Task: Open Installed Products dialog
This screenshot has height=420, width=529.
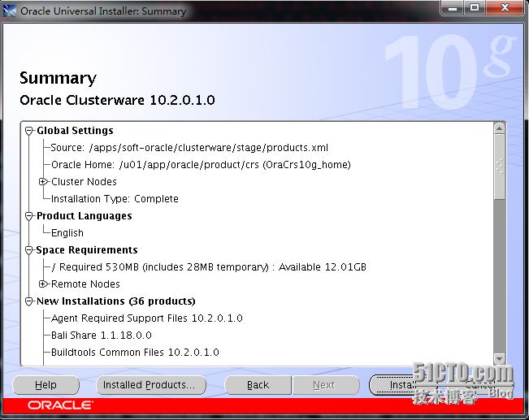Action: tap(151, 385)
